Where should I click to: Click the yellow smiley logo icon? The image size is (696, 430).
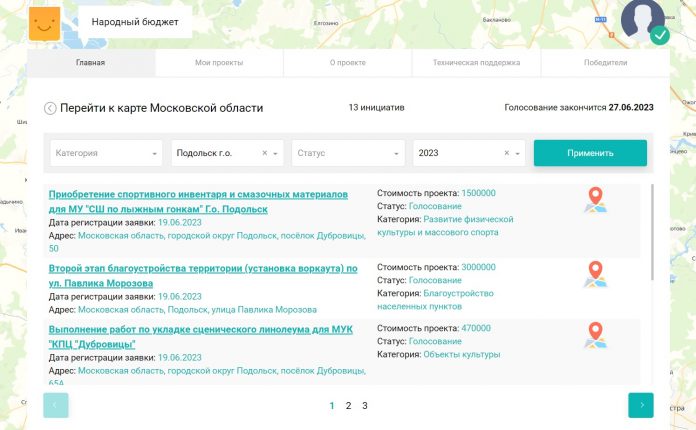click(44, 21)
